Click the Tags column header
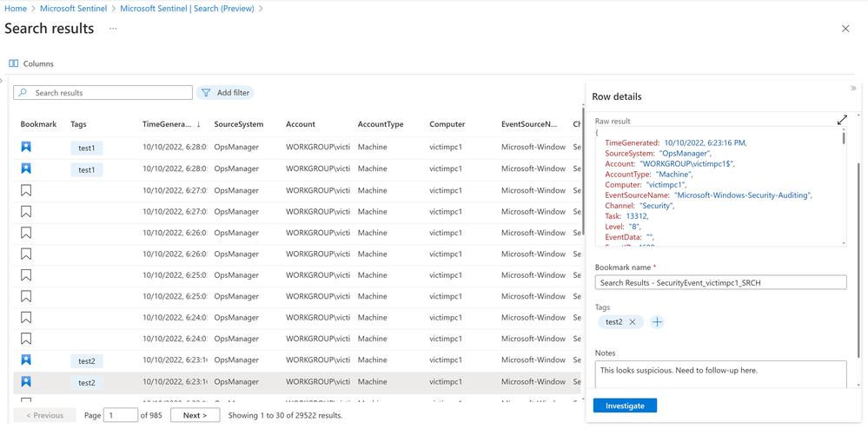 click(x=78, y=124)
